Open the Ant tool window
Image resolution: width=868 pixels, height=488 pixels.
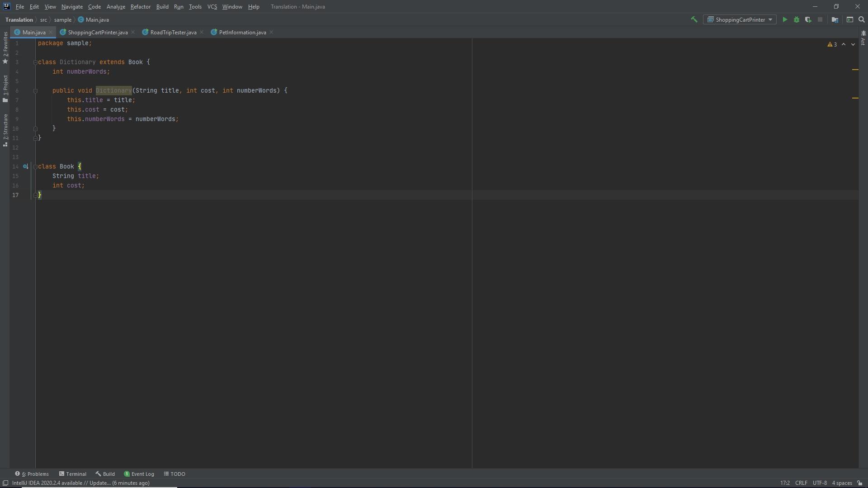click(x=863, y=38)
